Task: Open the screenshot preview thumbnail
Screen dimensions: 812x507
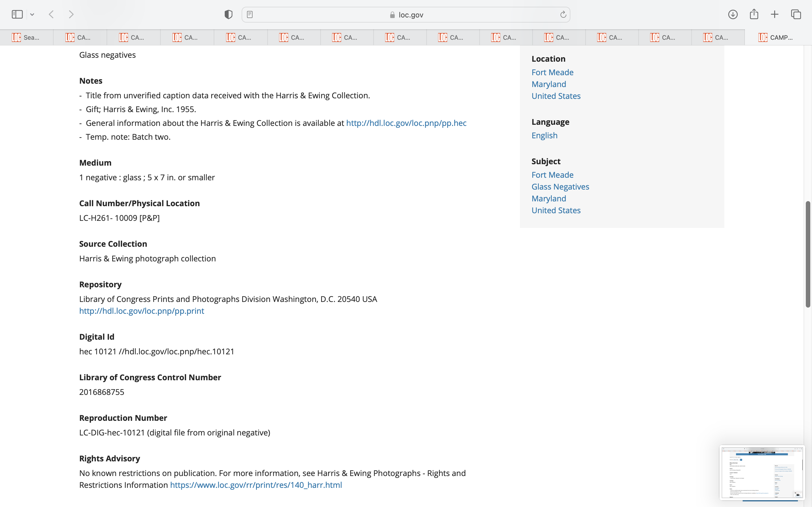Action: [762, 472]
